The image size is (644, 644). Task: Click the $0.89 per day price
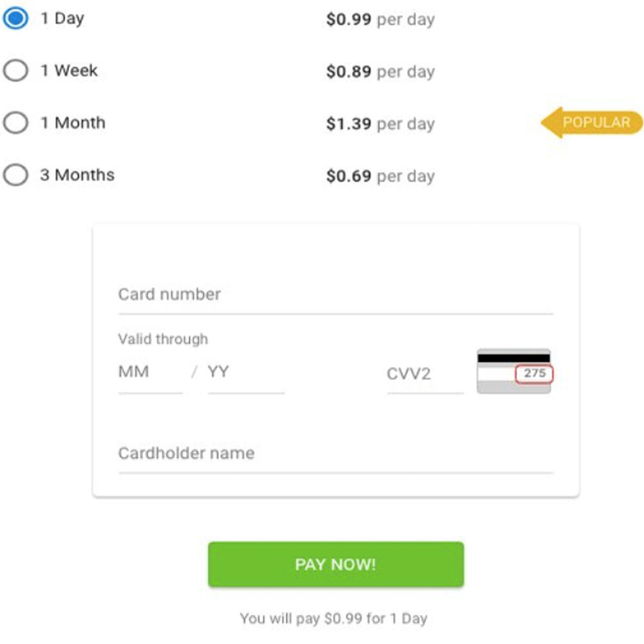point(380,72)
